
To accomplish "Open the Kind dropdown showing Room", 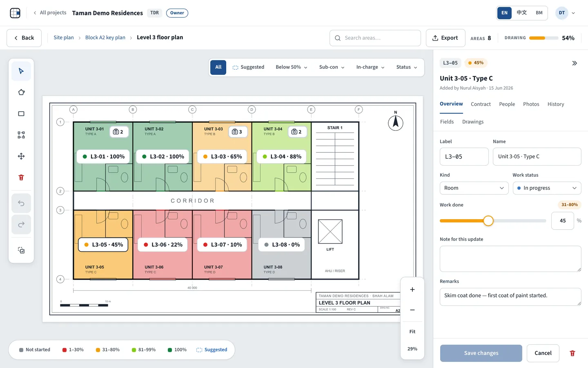I will (x=474, y=188).
